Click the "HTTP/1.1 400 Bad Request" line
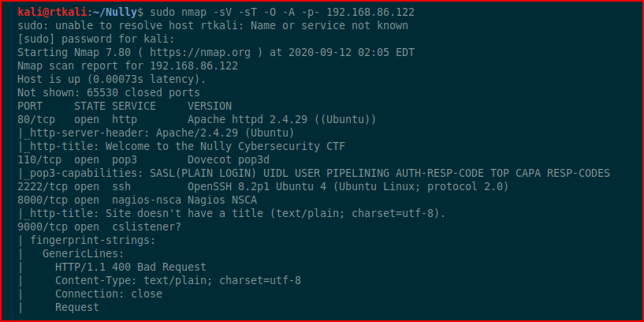 point(131,267)
